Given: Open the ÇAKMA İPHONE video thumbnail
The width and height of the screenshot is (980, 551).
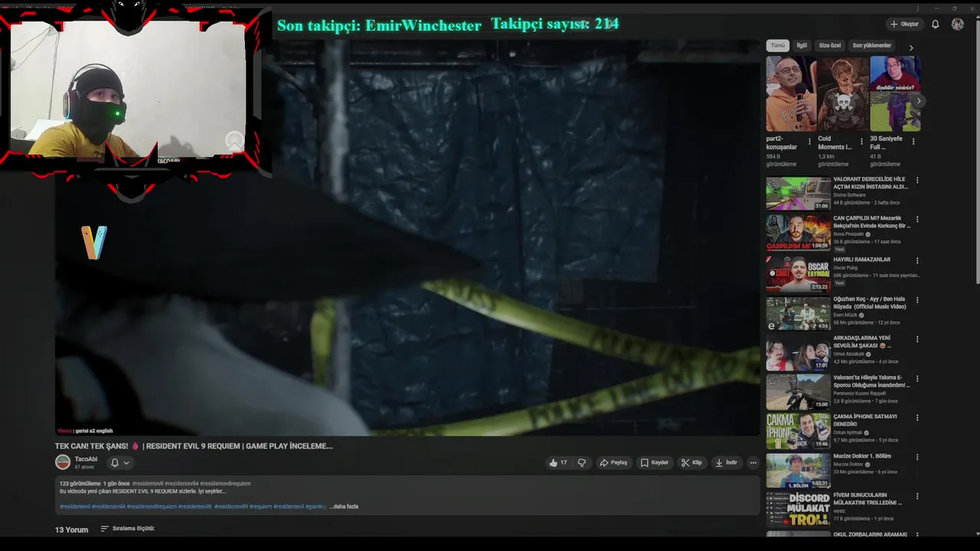Looking at the screenshot, I should point(799,431).
